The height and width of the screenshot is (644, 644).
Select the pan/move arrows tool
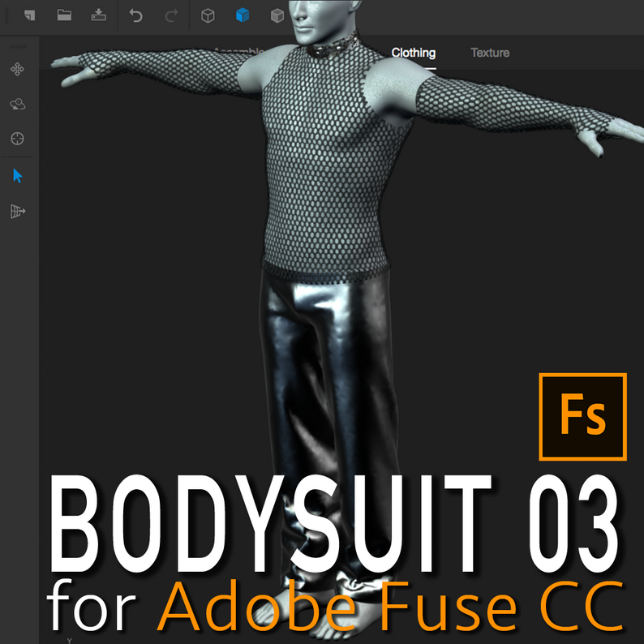[17, 69]
